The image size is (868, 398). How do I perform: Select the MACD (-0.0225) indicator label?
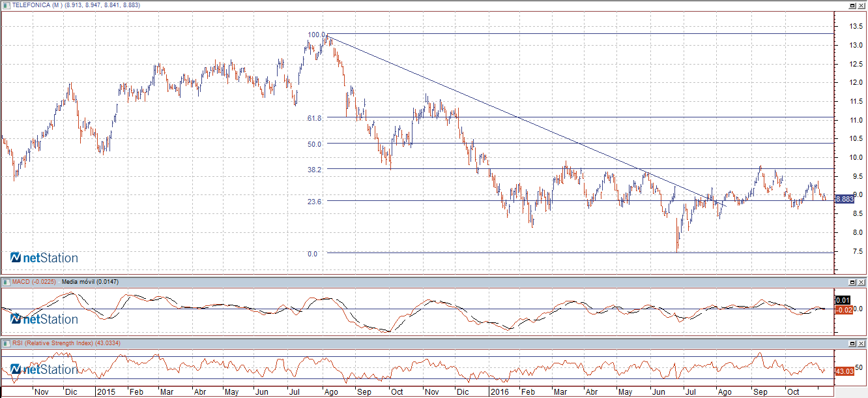(34, 281)
